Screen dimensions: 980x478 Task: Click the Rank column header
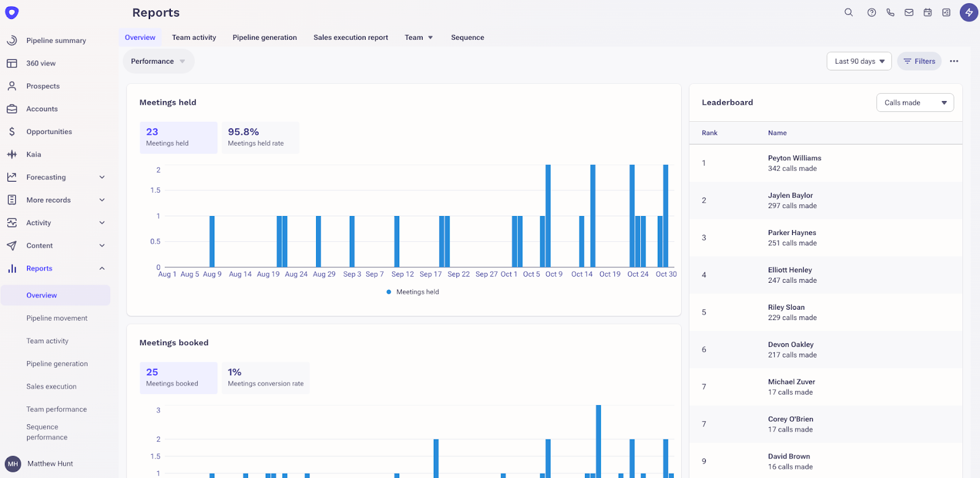(709, 133)
